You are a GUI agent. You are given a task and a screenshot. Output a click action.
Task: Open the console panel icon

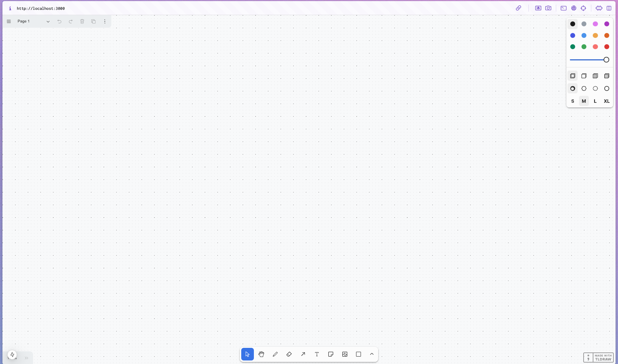pyautogui.click(x=564, y=8)
